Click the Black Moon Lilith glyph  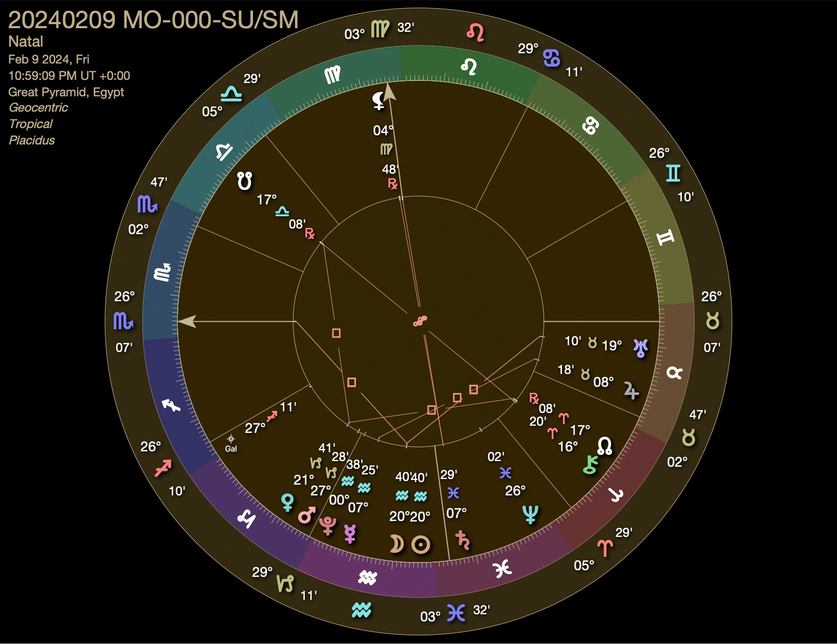tap(379, 101)
